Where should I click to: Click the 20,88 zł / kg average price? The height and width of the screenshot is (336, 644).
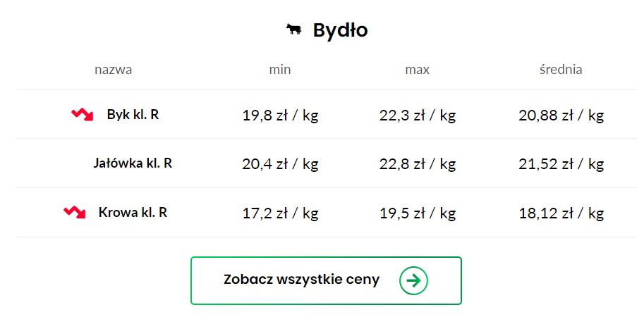coord(561,116)
